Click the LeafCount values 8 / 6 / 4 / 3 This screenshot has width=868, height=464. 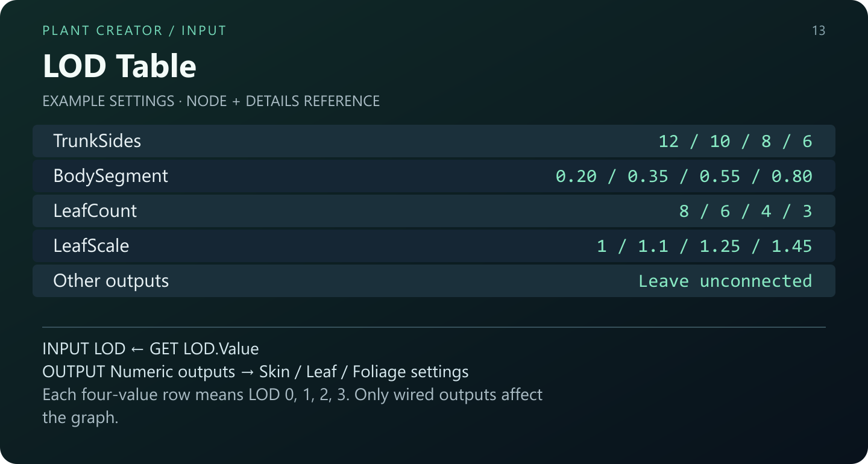click(746, 211)
